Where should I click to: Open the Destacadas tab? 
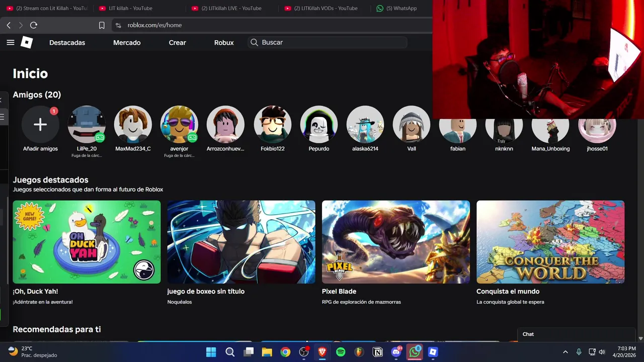67,43
